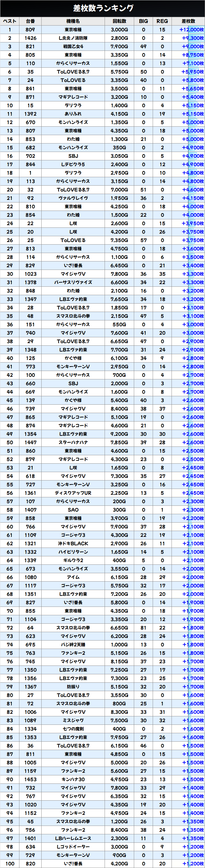The height and width of the screenshot is (868, 205).
Task: Click machine number 809 in rank 1
Action: tap(30, 30)
